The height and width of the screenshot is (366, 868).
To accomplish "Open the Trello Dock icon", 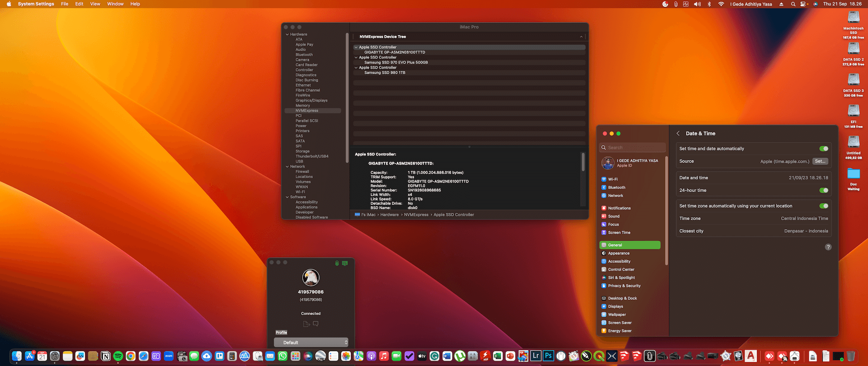I will (x=219, y=356).
